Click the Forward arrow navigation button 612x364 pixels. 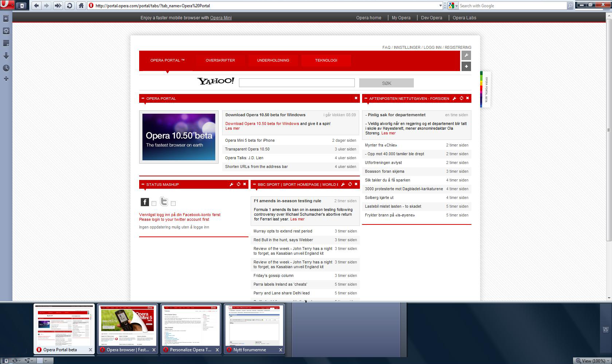pos(46,5)
